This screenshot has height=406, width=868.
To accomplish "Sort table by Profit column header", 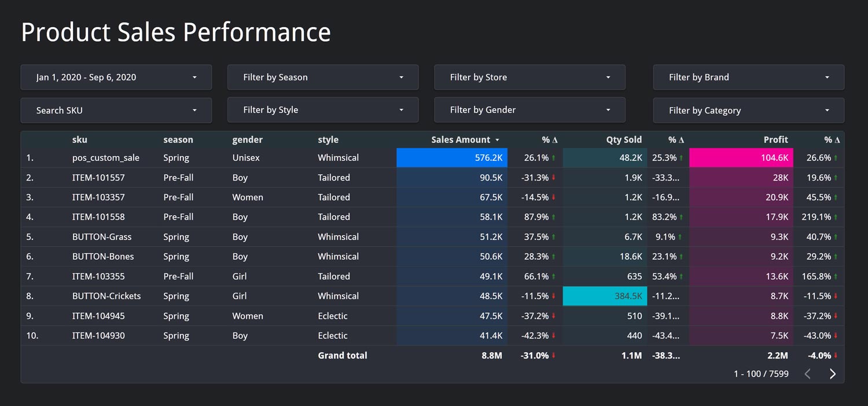I will pyautogui.click(x=775, y=139).
